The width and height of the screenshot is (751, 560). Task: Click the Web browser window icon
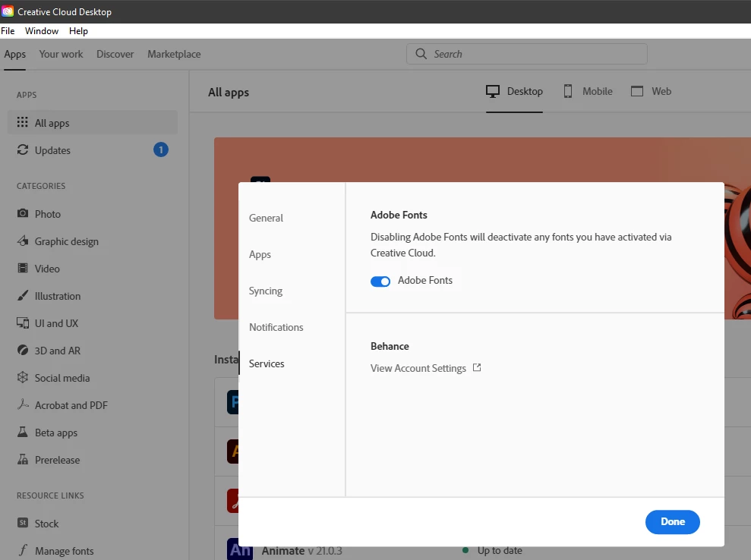tap(637, 91)
